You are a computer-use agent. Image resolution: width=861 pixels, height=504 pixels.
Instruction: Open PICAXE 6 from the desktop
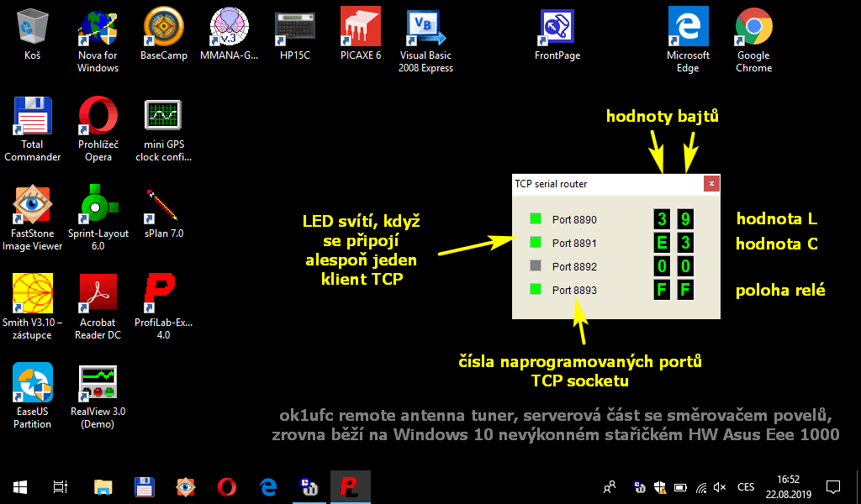pos(361,27)
